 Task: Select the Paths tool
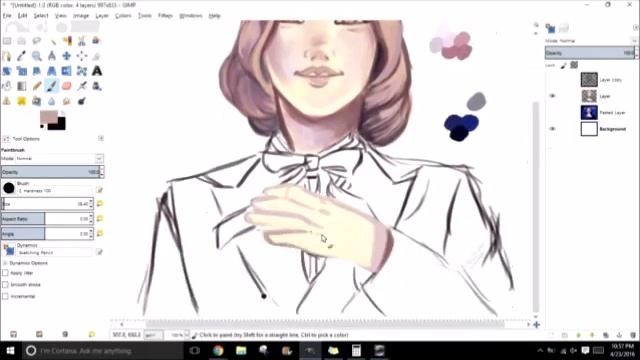[x=7, y=56]
